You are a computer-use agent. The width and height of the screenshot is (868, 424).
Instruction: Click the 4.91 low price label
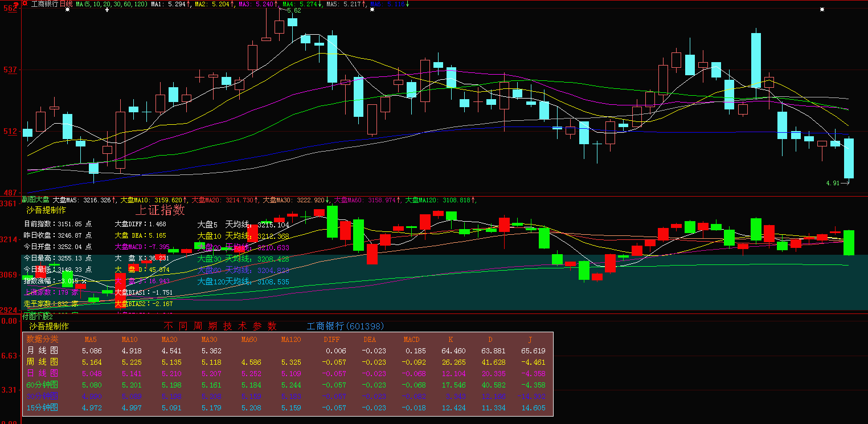(x=833, y=183)
